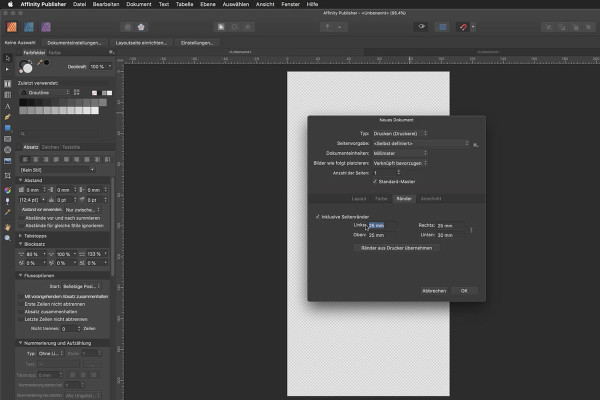600x400 pixels.
Task: Expand the Tabstopps section
Action: click(x=21, y=236)
